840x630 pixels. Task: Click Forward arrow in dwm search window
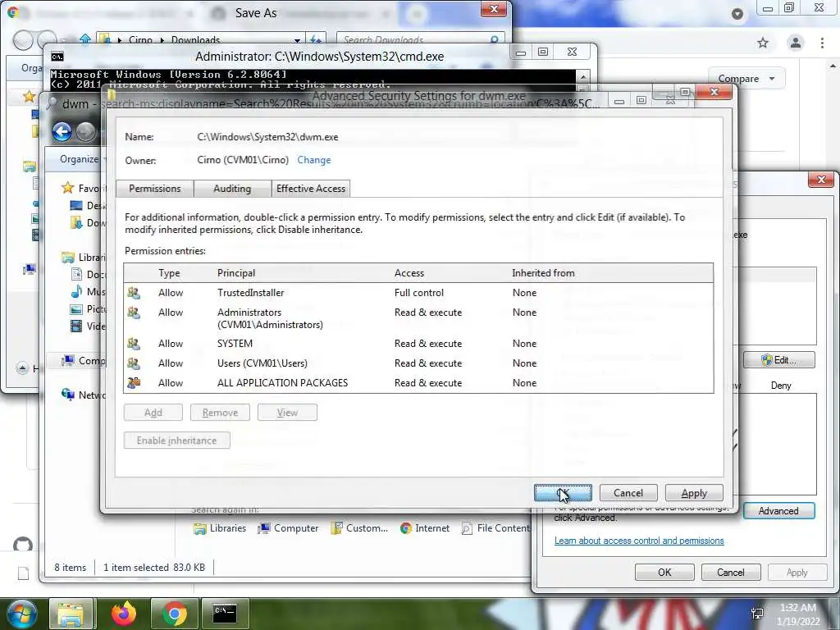coord(85,131)
